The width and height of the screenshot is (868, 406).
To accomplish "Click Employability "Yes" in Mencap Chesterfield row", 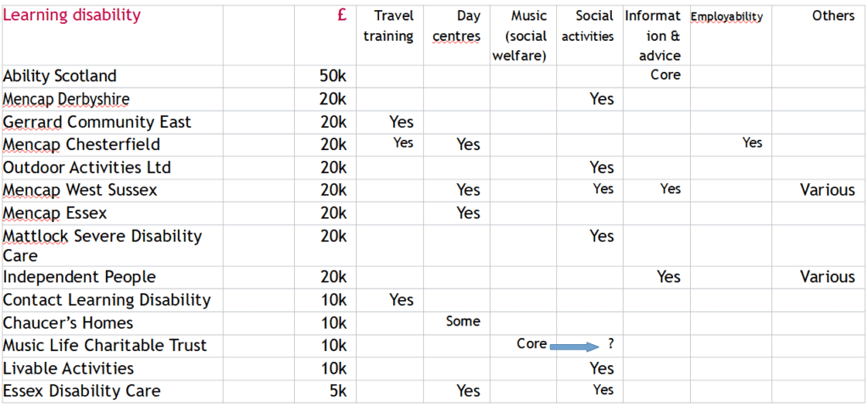I will tap(752, 143).
